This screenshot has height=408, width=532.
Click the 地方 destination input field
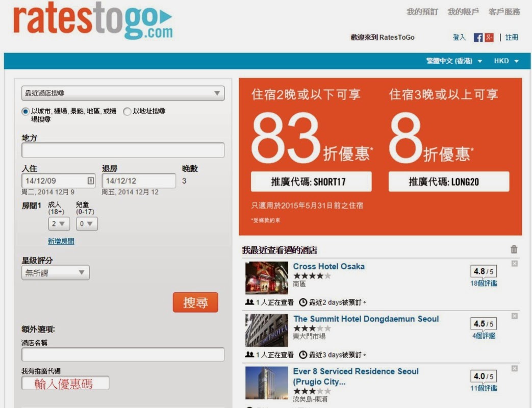(122, 150)
